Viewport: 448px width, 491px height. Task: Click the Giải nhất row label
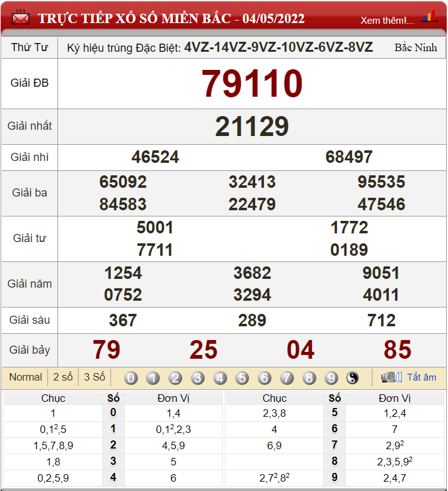coord(29,126)
